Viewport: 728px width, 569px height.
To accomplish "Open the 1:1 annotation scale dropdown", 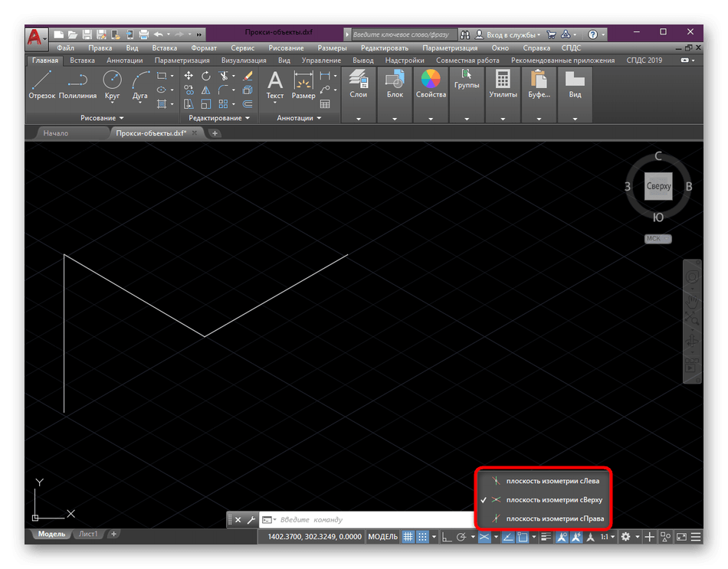I will tap(608, 537).
